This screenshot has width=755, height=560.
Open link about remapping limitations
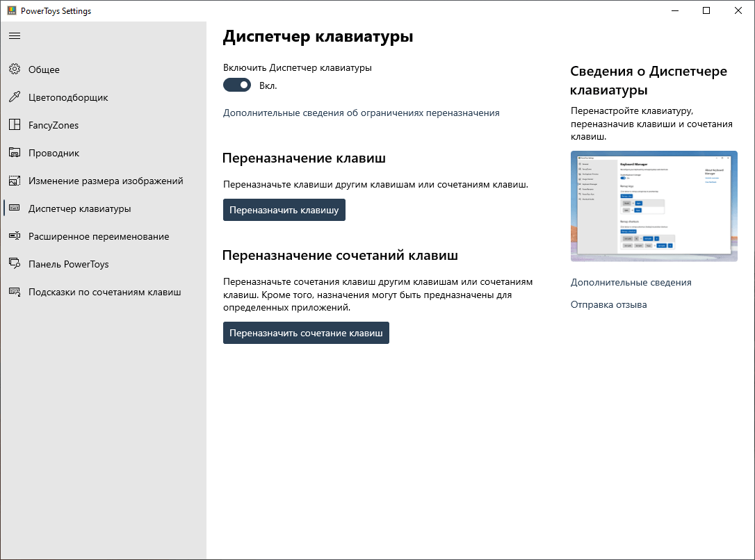[361, 113]
